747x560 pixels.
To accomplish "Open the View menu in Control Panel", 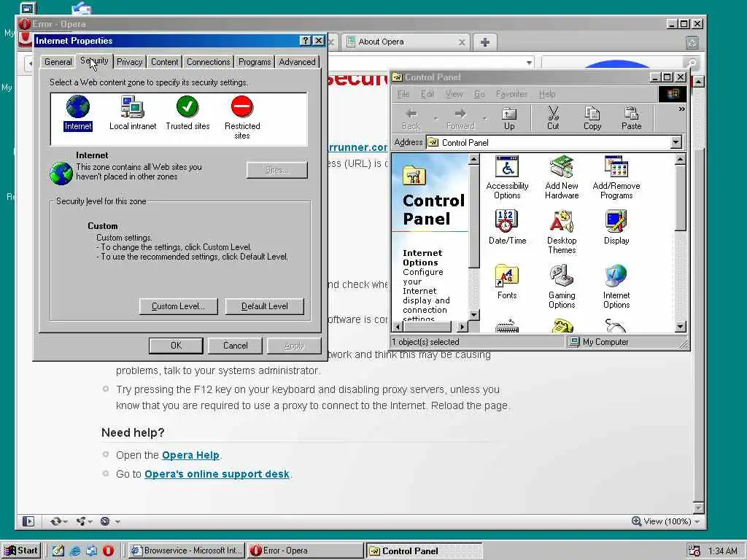I will click(x=454, y=94).
